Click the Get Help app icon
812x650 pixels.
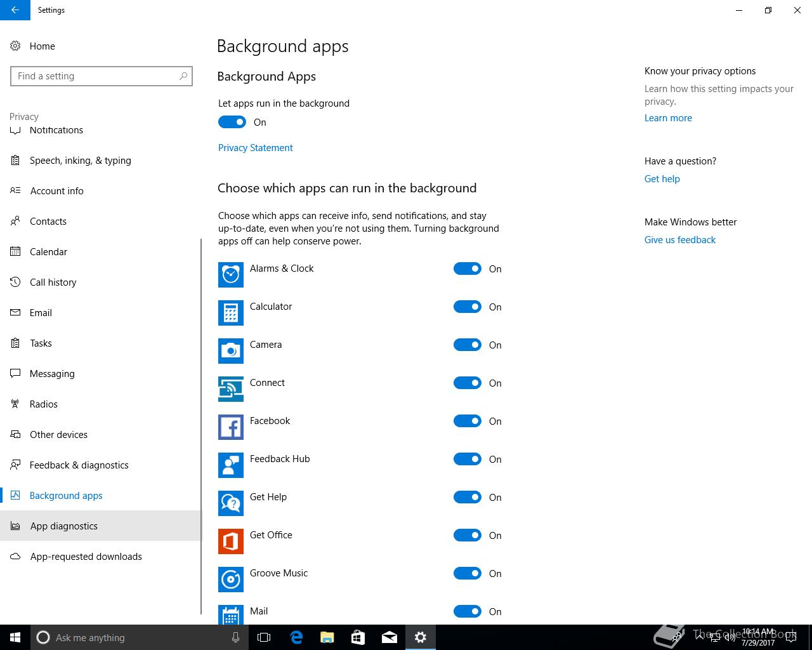231,503
